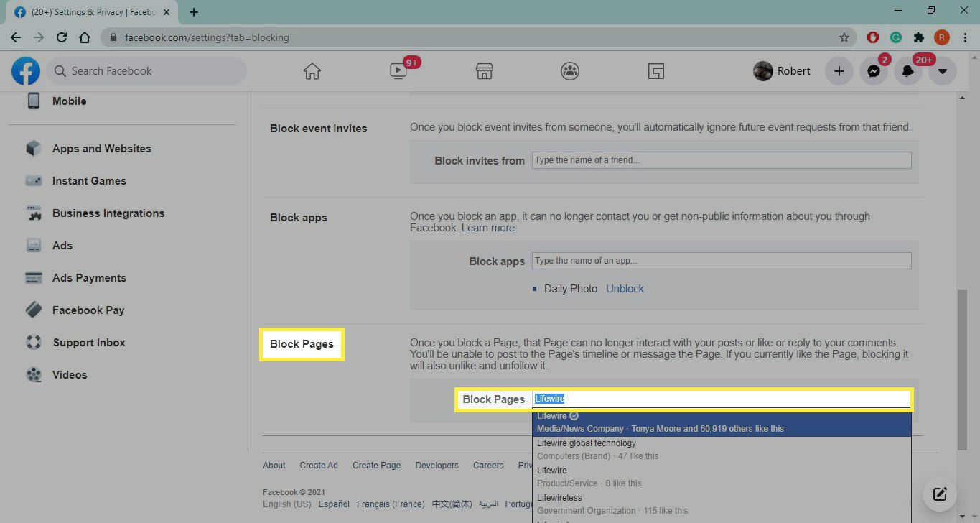Image resolution: width=980 pixels, height=523 pixels.
Task: Switch language to Español
Action: (334, 504)
